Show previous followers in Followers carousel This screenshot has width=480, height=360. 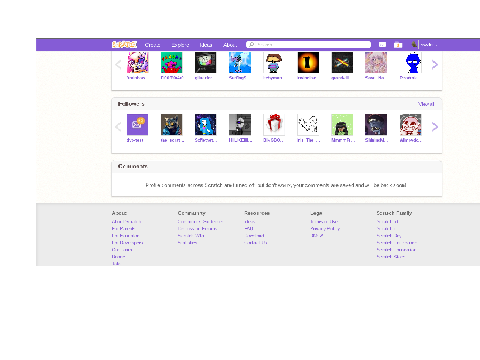coord(118,127)
